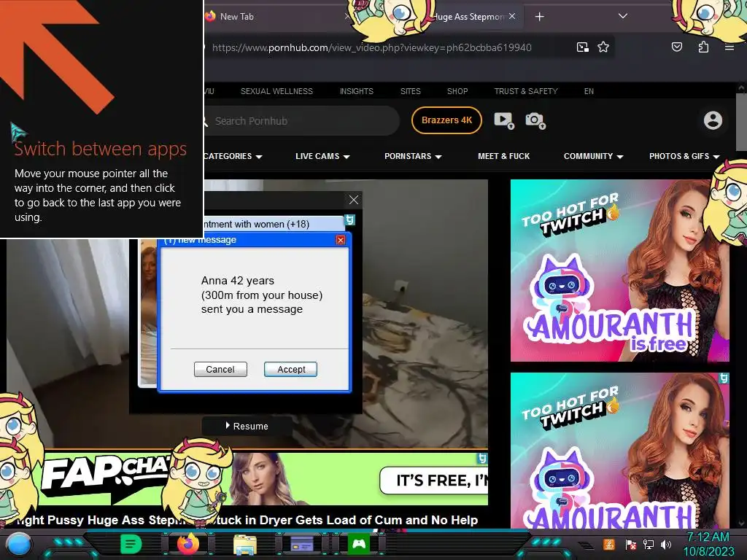747x560 pixels.
Task: Open the Shop top link
Action: click(x=457, y=91)
